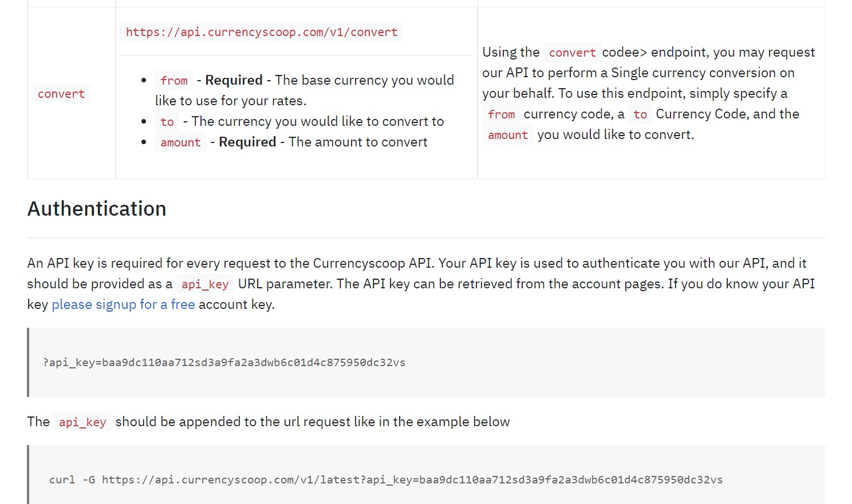
Task: Click the 'amount' inline code tag
Action: pos(180,142)
